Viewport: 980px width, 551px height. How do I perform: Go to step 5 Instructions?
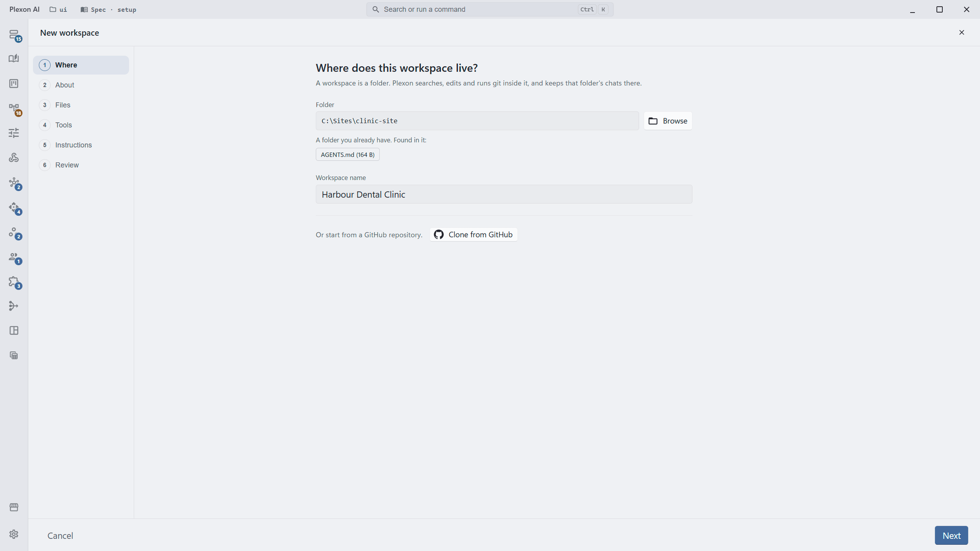tap(81, 145)
